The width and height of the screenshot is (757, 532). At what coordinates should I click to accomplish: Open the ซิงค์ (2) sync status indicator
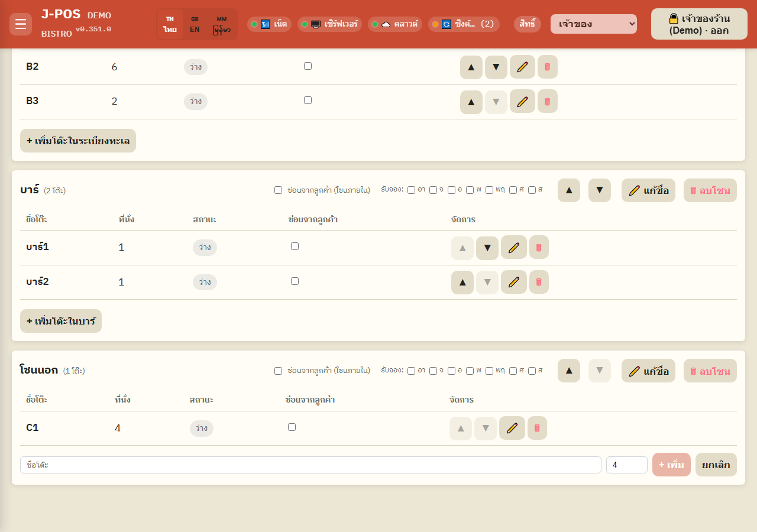[x=464, y=24]
